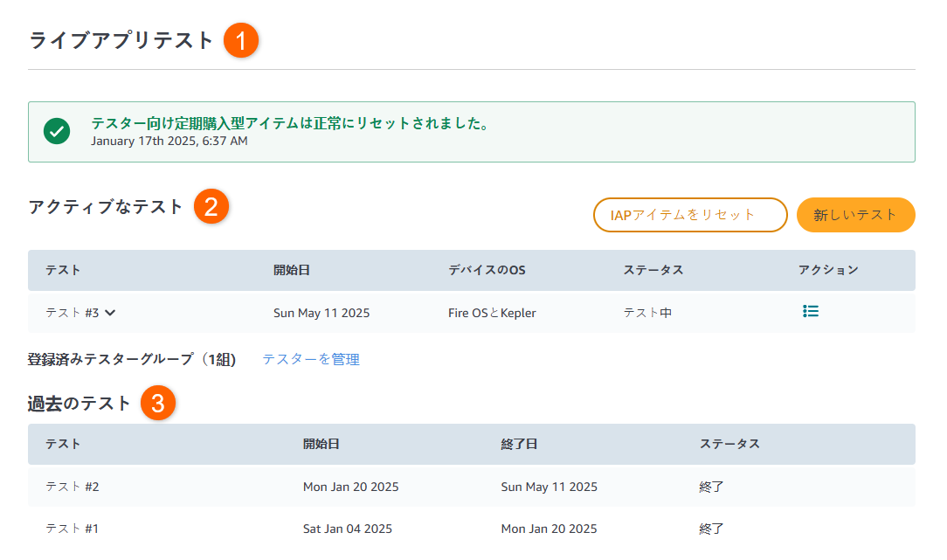The height and width of the screenshot is (560, 947).
Task: Click the 開始日 column header in active tests
Action: (x=291, y=270)
